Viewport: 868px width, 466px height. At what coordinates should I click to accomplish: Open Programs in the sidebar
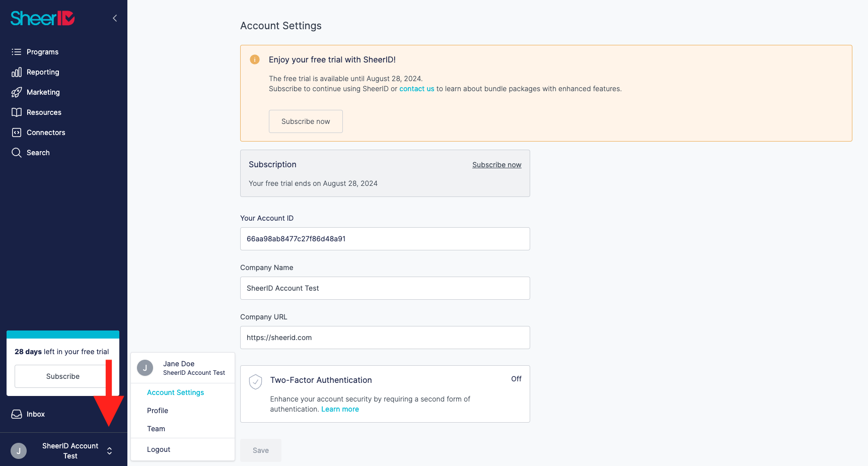[42, 52]
